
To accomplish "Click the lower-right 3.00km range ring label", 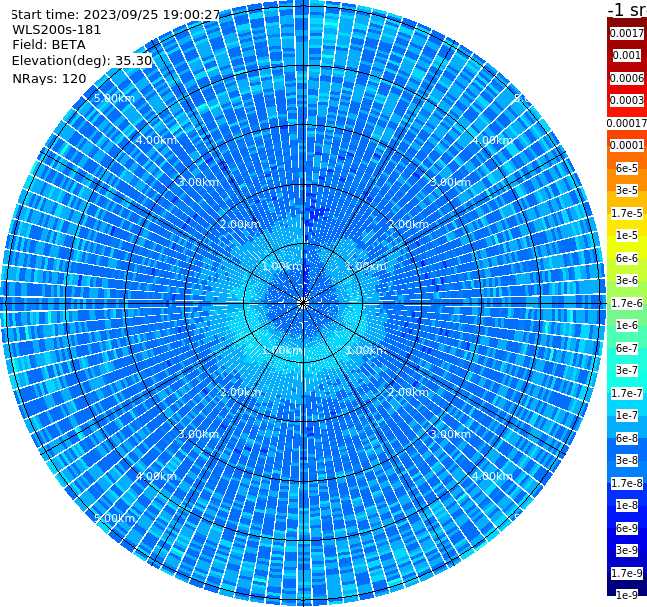I will 450,434.
